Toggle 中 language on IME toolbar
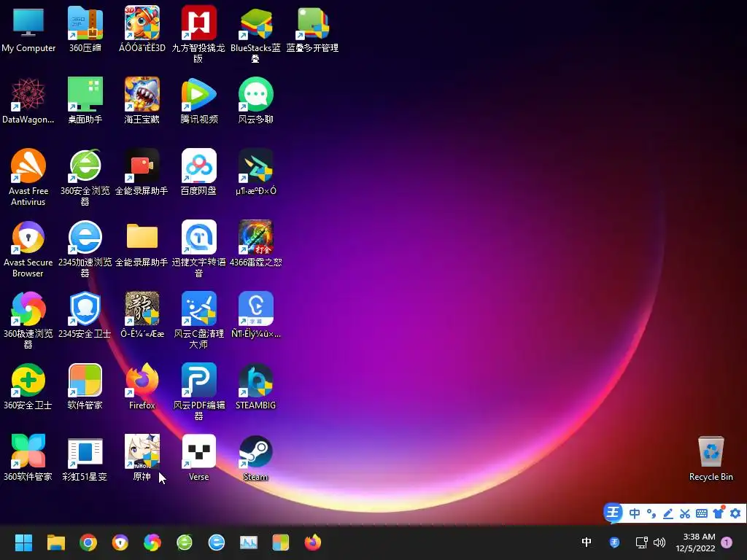Image resolution: width=747 pixels, height=560 pixels. [635, 513]
